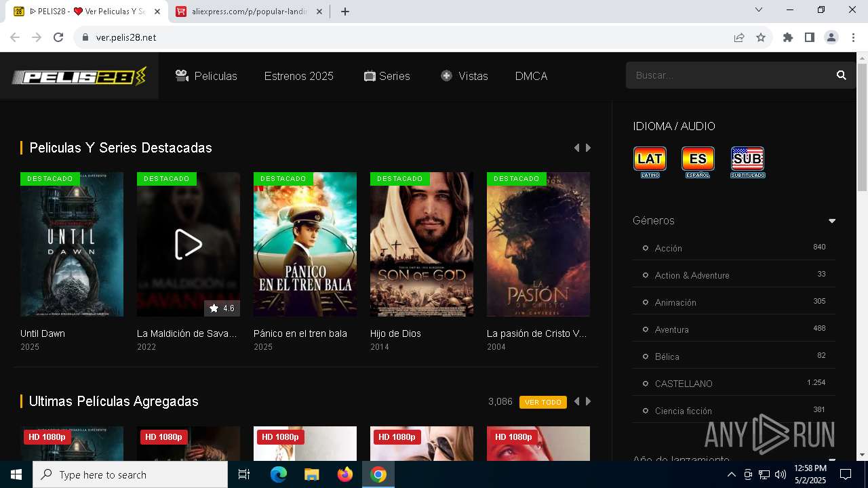Reload the current page
Image resolution: width=868 pixels, height=488 pixels.
[58, 37]
